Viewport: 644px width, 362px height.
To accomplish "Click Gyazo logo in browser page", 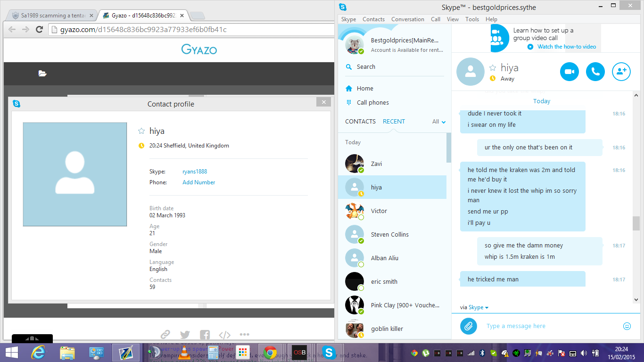I will click(199, 49).
